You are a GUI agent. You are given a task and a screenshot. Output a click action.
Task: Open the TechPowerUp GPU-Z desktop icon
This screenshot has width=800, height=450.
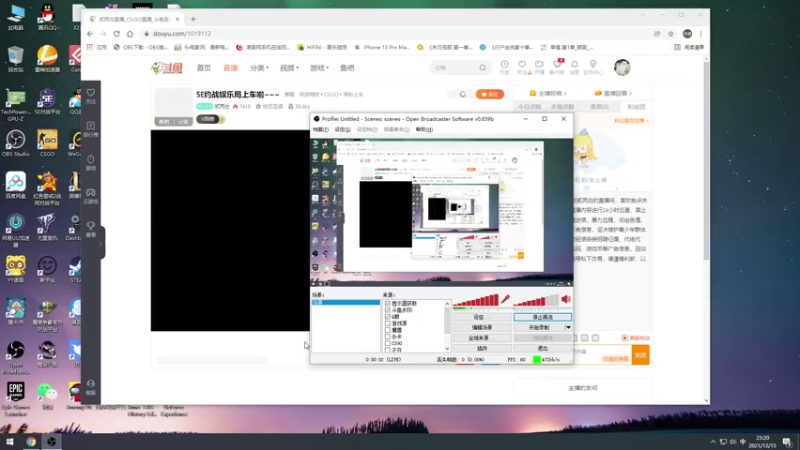click(15, 105)
